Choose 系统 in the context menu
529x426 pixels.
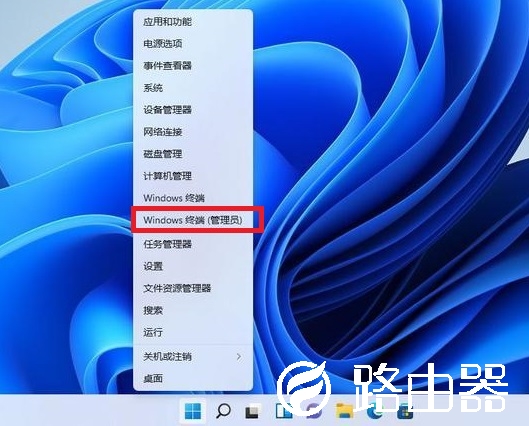coord(193,88)
